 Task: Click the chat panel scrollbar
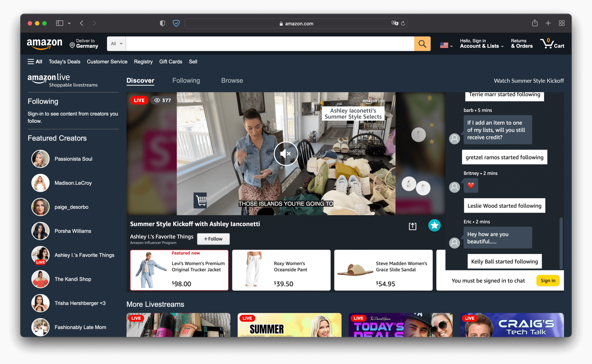tap(561, 243)
